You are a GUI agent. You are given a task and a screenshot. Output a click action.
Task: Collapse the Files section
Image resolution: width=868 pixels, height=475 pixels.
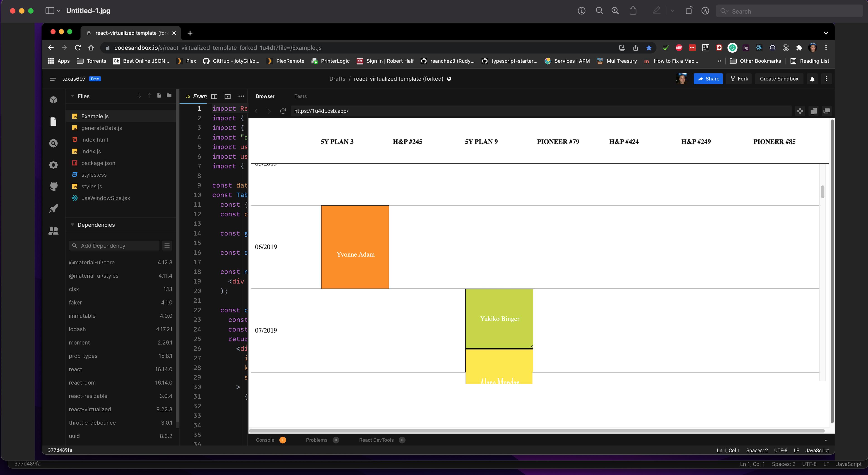pos(72,96)
